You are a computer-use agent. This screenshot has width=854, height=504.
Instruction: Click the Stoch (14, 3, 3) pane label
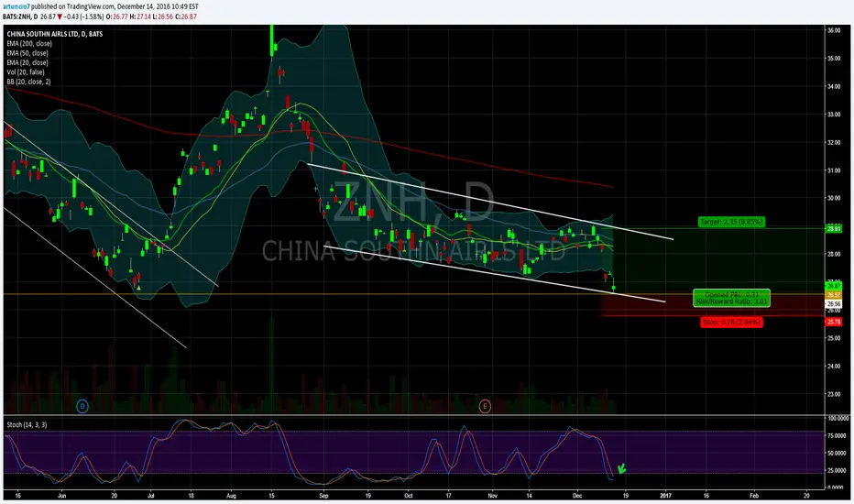pos(27,424)
